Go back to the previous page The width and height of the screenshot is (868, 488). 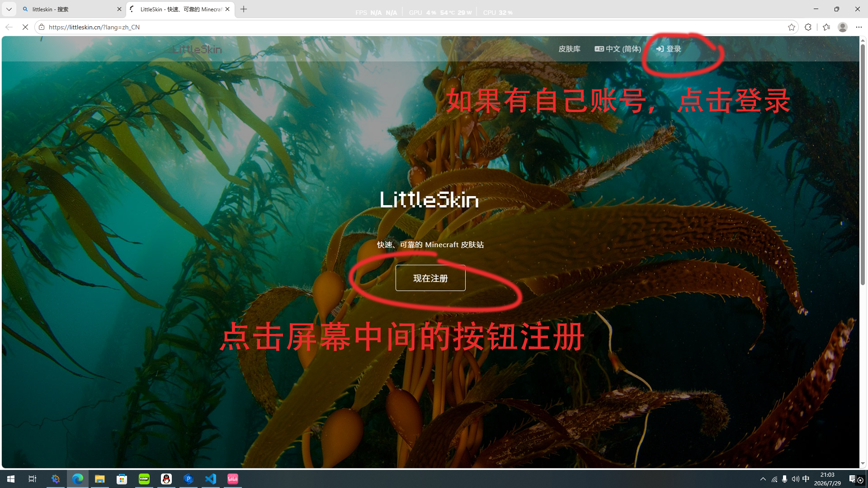(9, 27)
